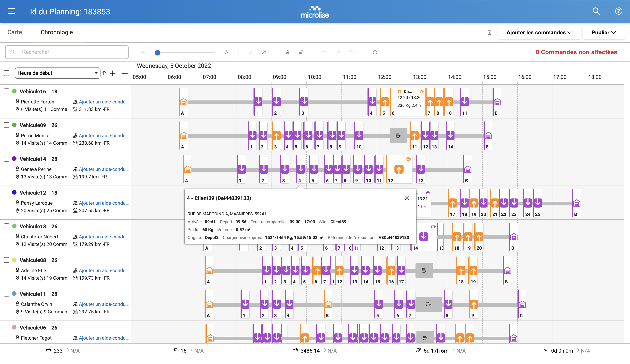
Task: Add co-driver link for Vehicule13
Action: click(x=104, y=237)
